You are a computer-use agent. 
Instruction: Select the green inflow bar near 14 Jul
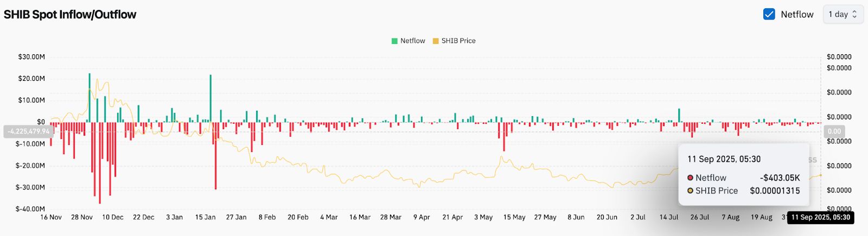point(679,116)
